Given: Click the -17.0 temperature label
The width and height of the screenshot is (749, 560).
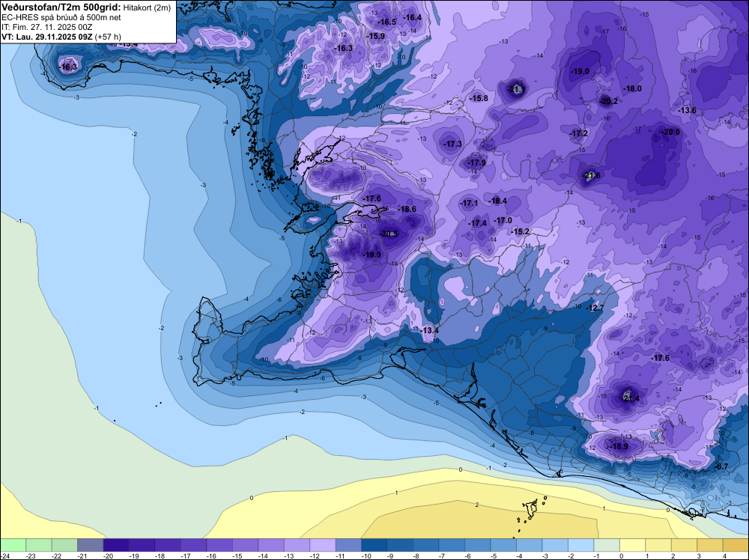Looking at the screenshot, I should click(x=503, y=221).
